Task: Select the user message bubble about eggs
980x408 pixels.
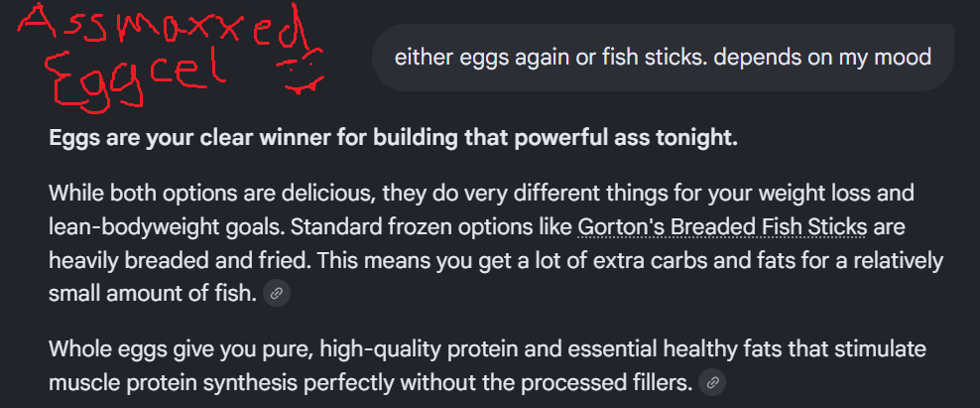Action: [663, 58]
